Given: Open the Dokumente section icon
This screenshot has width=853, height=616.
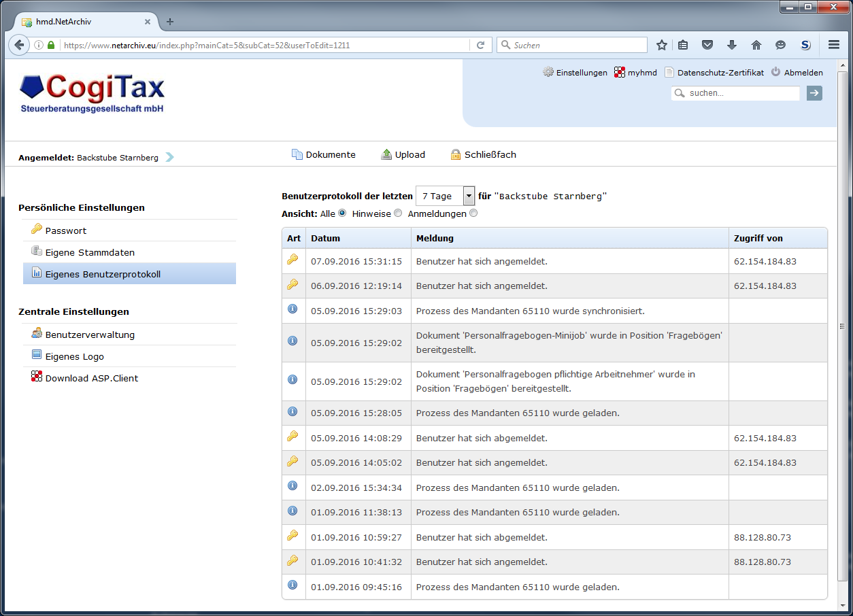Looking at the screenshot, I should click(297, 154).
